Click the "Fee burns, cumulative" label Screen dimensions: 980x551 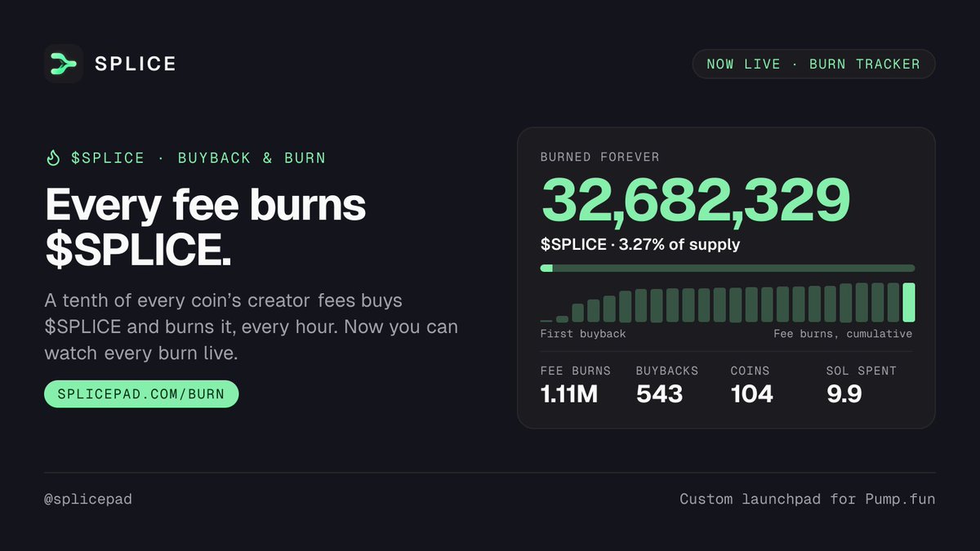pos(843,334)
